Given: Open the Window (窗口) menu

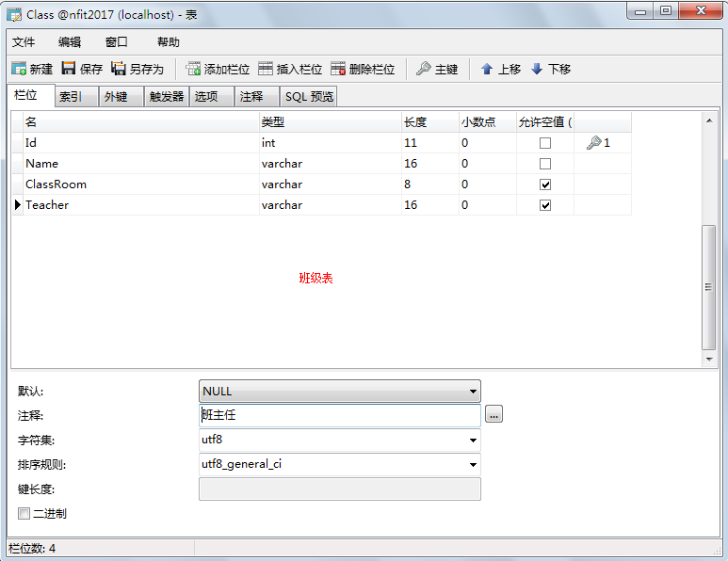Looking at the screenshot, I should coord(117,42).
